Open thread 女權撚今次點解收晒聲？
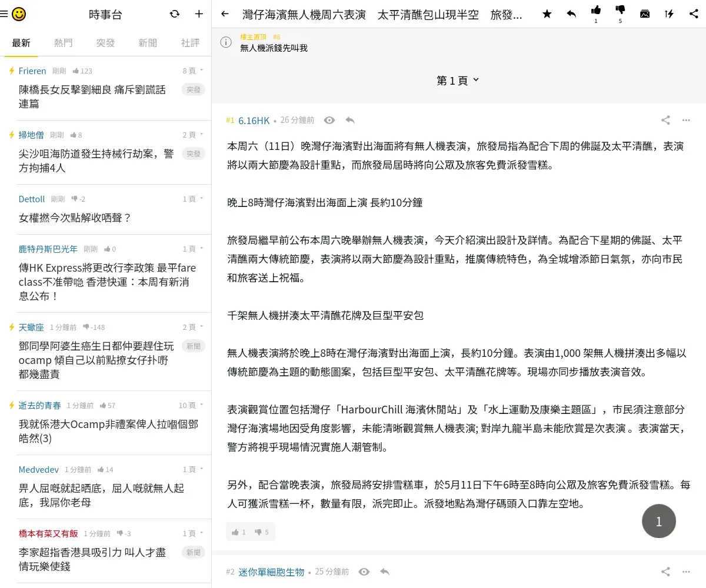This screenshot has width=706, height=588. (75, 218)
